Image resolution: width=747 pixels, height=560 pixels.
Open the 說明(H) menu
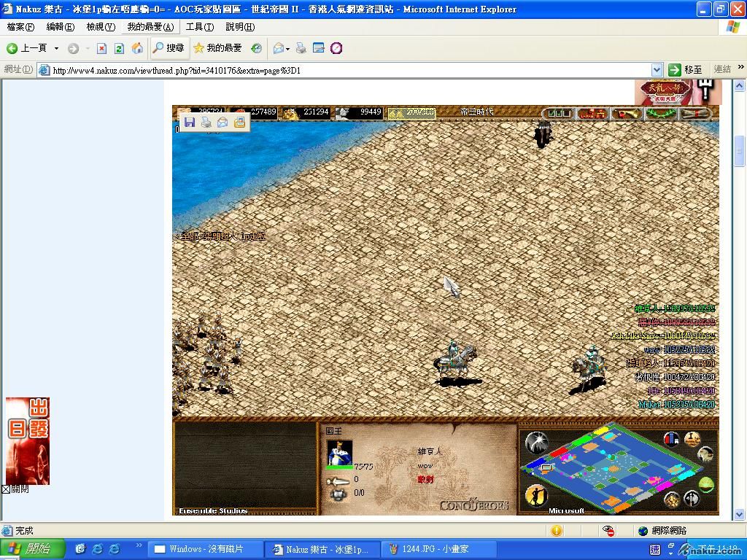[x=239, y=27]
